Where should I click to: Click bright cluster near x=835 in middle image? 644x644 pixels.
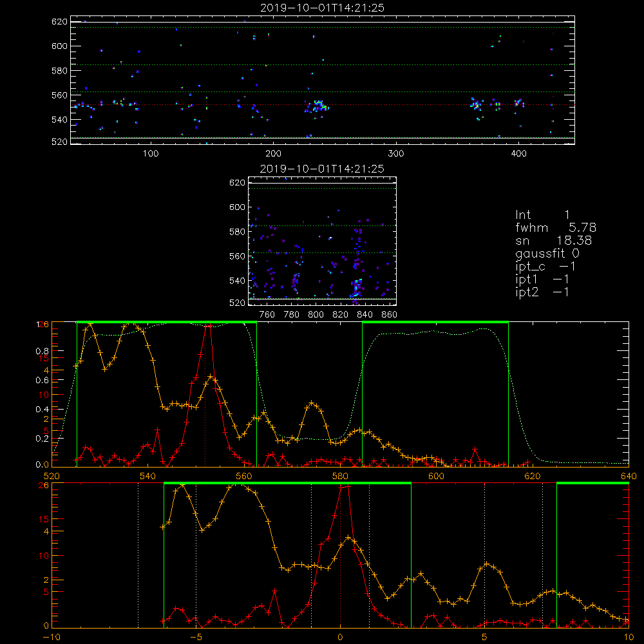pyautogui.click(x=356, y=287)
